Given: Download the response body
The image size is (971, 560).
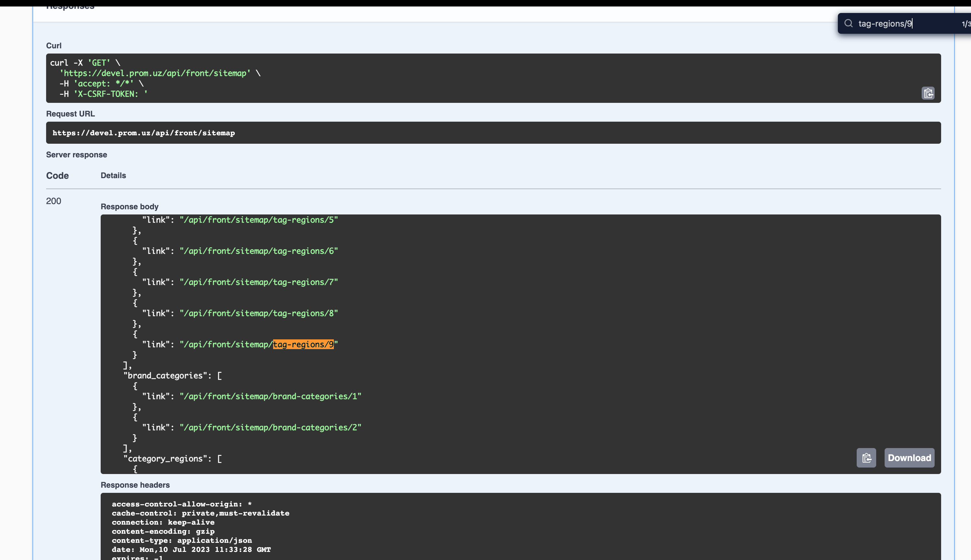Looking at the screenshot, I should click(x=909, y=458).
